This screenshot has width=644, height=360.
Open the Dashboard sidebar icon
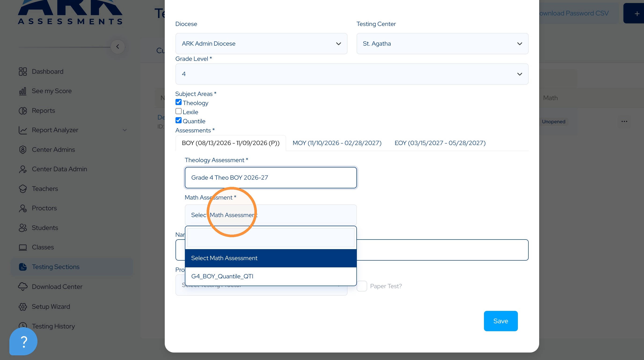23,71
